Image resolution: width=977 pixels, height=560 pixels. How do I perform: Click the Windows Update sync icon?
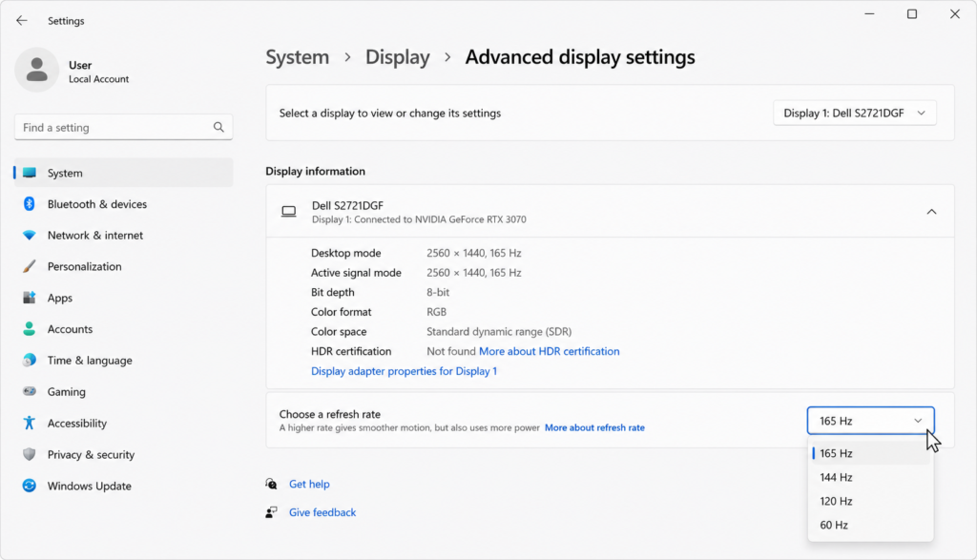[30, 486]
